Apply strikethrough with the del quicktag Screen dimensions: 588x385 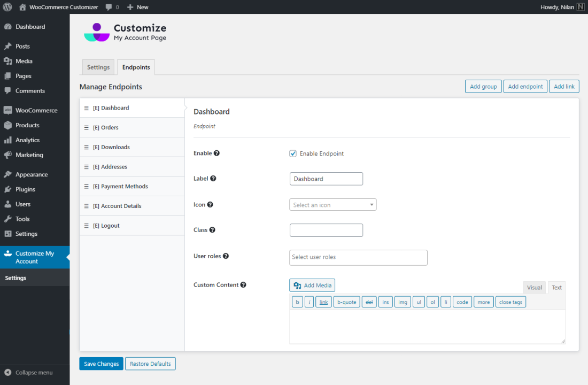[369, 302]
